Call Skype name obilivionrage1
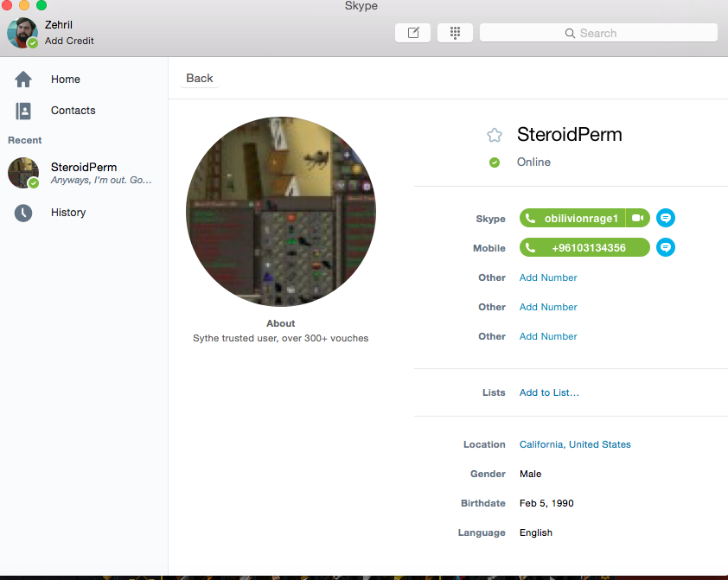This screenshot has width=728, height=580. pyautogui.click(x=572, y=218)
